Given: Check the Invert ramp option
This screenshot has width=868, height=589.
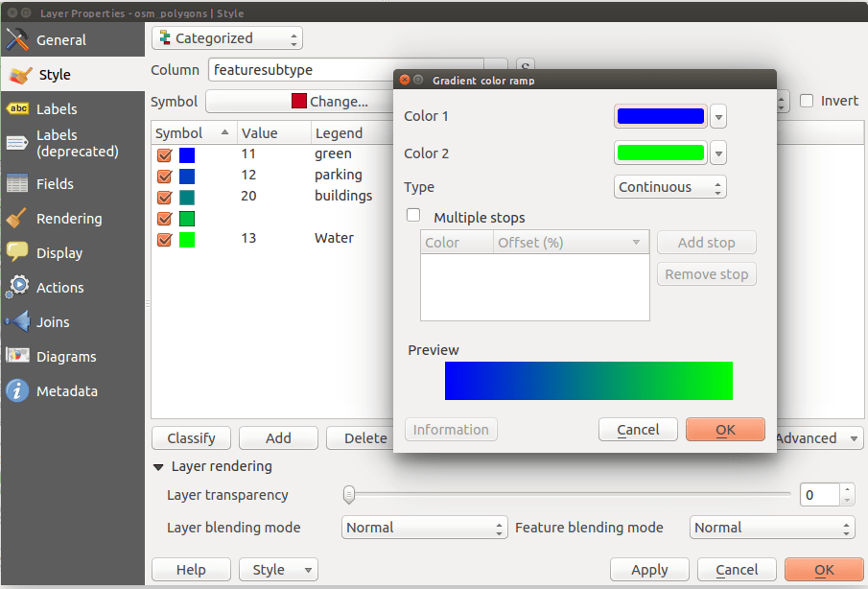Looking at the screenshot, I should [809, 101].
